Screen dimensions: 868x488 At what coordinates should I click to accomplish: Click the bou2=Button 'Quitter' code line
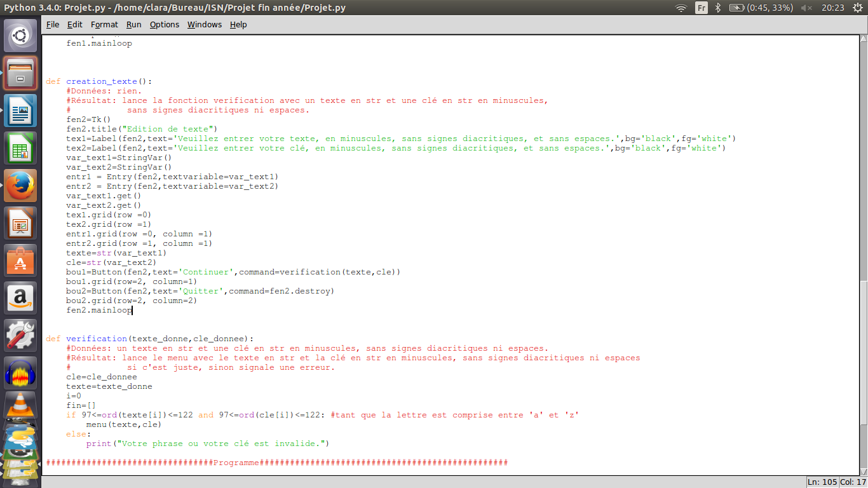click(200, 291)
